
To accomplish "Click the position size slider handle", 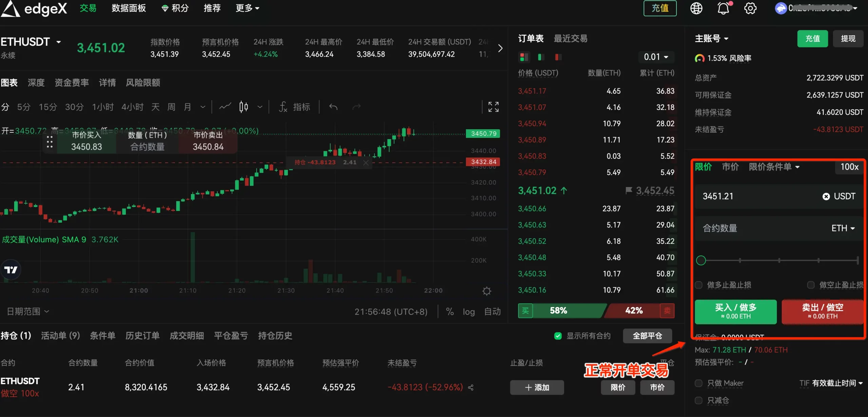I will [701, 260].
